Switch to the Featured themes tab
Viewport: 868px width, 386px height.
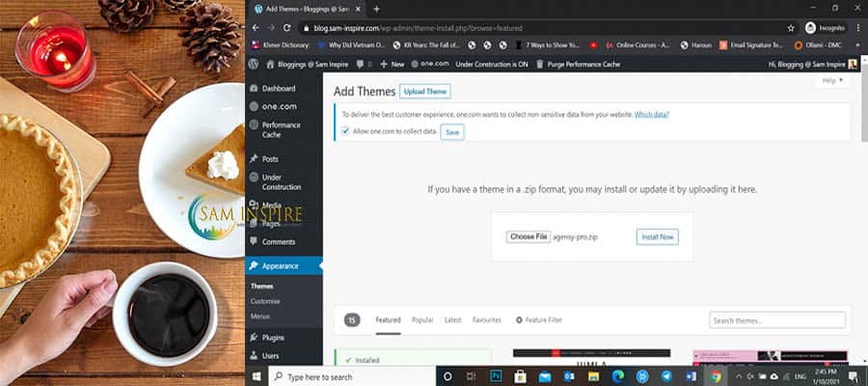click(x=388, y=320)
